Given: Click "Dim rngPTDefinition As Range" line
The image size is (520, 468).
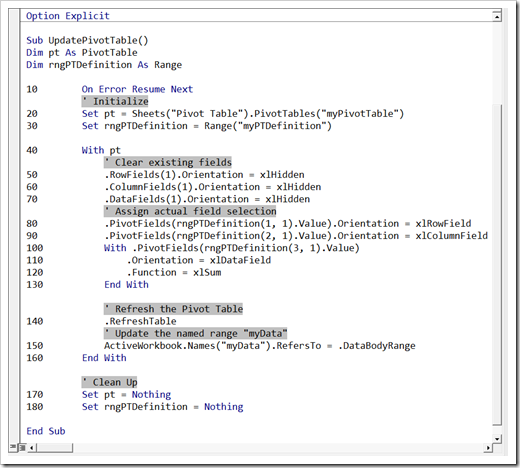Looking at the screenshot, I should click(104, 65).
